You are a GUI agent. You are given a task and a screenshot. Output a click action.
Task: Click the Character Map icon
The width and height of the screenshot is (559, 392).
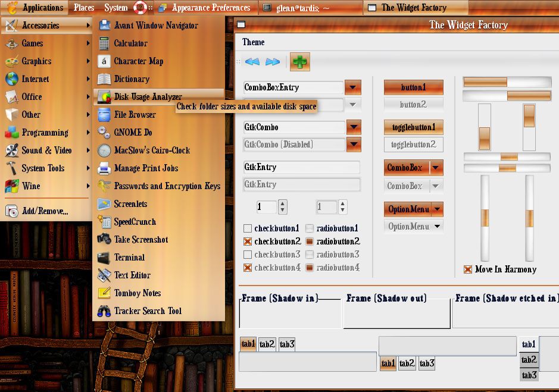coord(104,61)
